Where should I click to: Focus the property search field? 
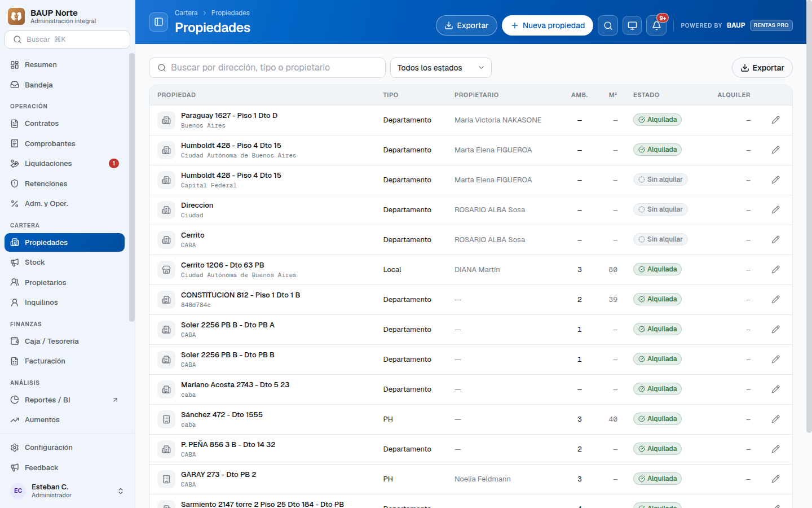(x=267, y=68)
